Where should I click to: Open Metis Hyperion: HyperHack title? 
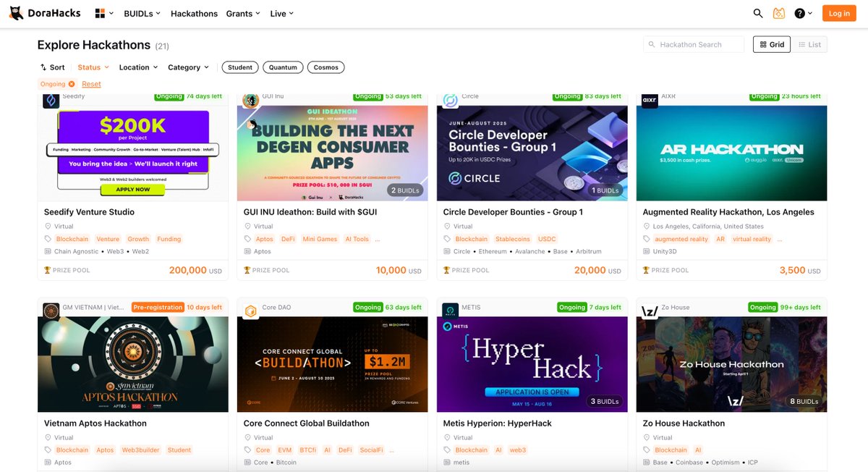point(498,423)
